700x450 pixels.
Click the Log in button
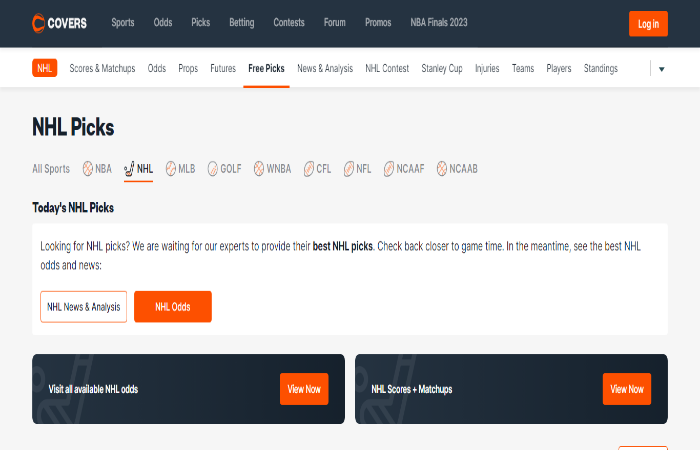click(x=648, y=24)
